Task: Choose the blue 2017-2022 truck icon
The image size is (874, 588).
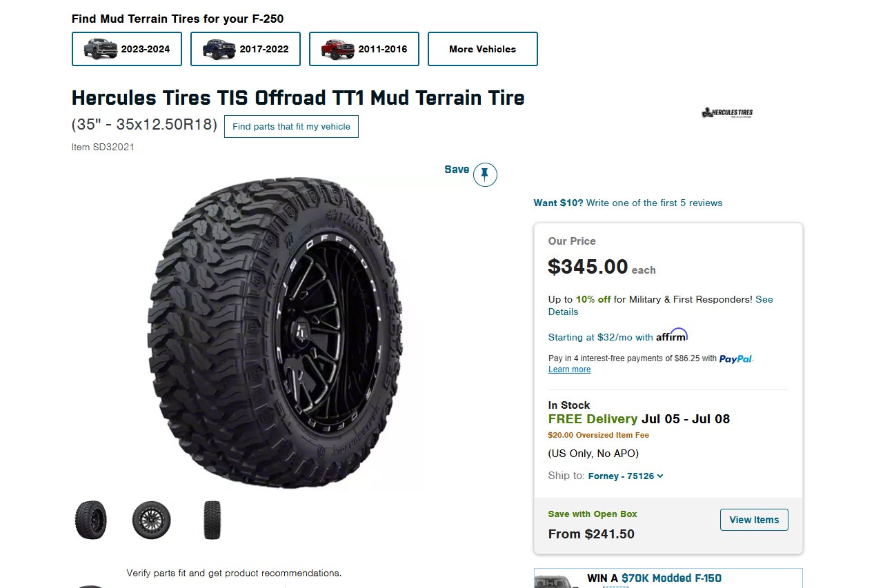Action: pyautogui.click(x=219, y=49)
